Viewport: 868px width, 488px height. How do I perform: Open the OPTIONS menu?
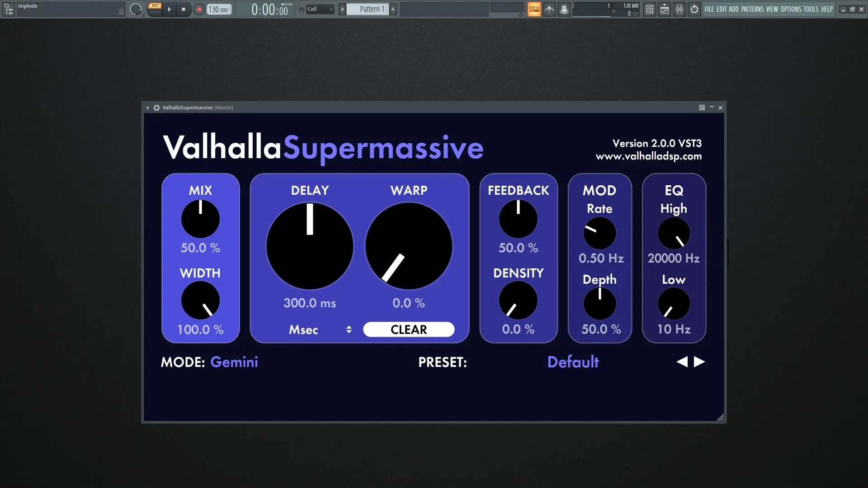(x=791, y=9)
